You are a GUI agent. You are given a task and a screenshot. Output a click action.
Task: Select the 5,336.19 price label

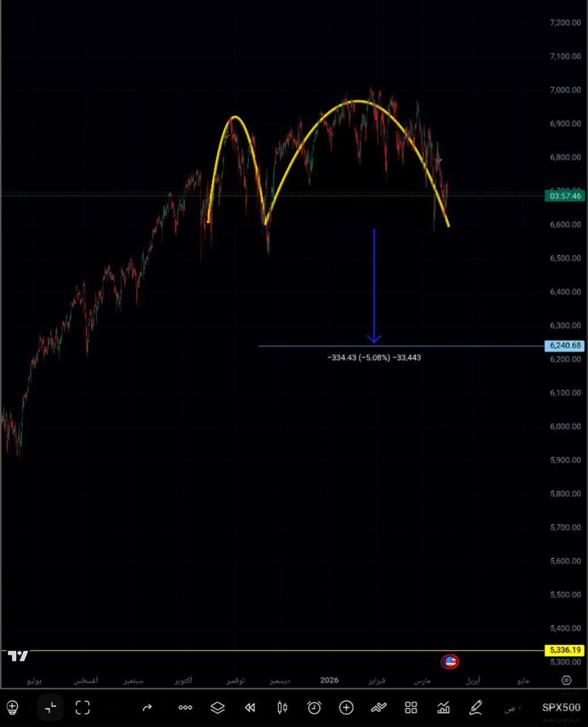(566, 650)
